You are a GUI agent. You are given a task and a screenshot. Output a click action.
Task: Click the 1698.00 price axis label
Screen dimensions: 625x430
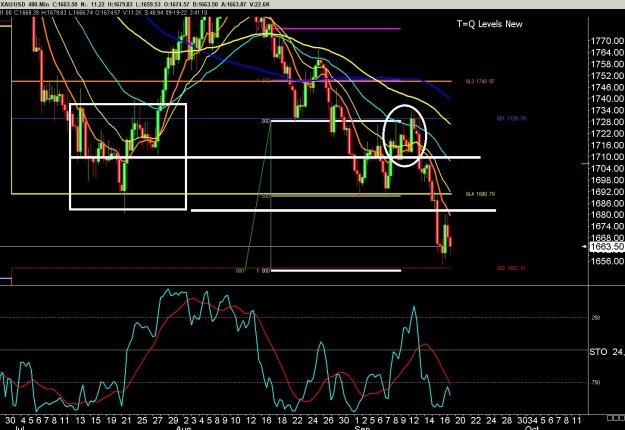pos(607,180)
